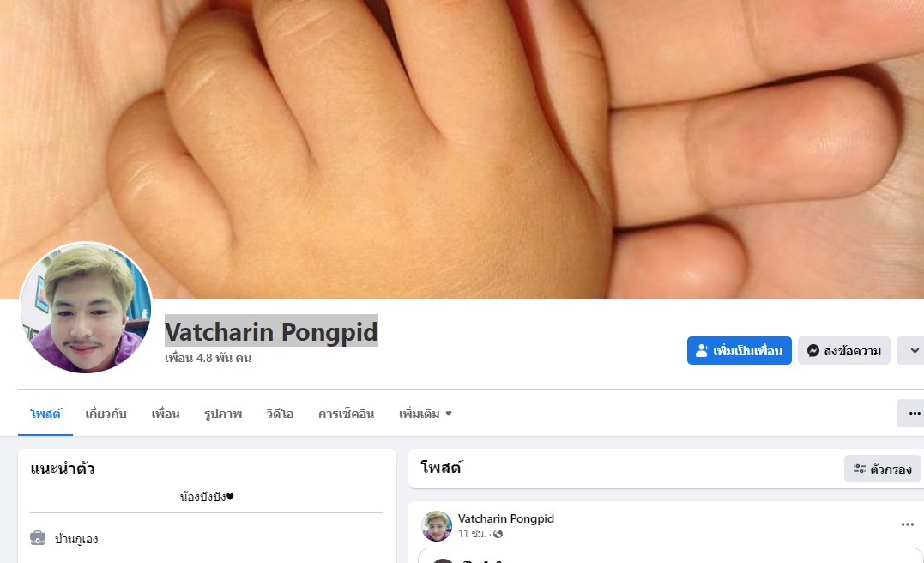Open the large profile picture
This screenshot has width=924, height=563.
[x=86, y=308]
